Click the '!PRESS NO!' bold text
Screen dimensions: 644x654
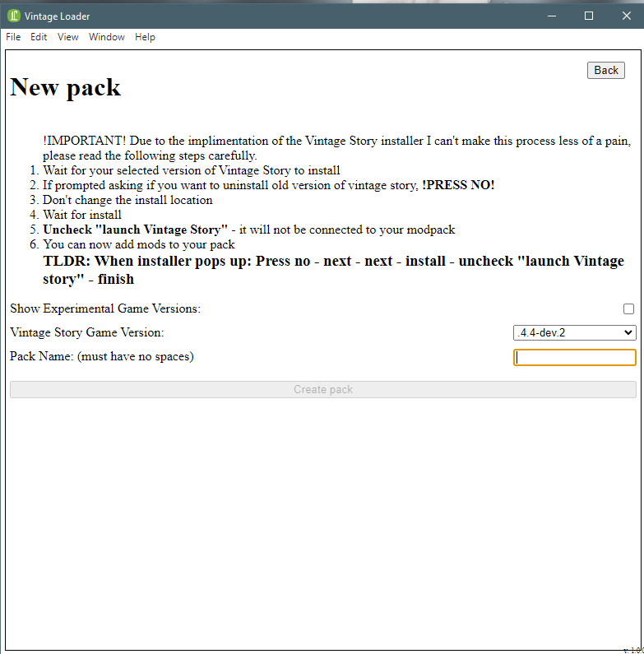(458, 185)
